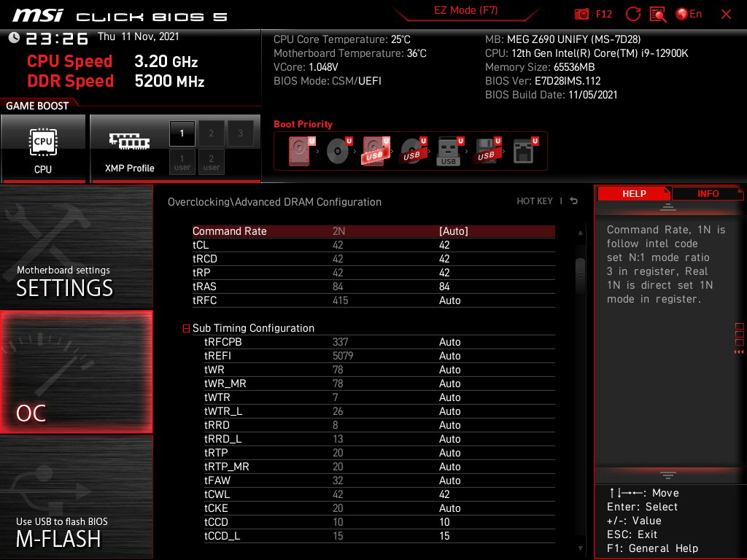This screenshot has width=747, height=560.
Task: Open the SETTINGS motherboard settings menu
Action: point(76,246)
